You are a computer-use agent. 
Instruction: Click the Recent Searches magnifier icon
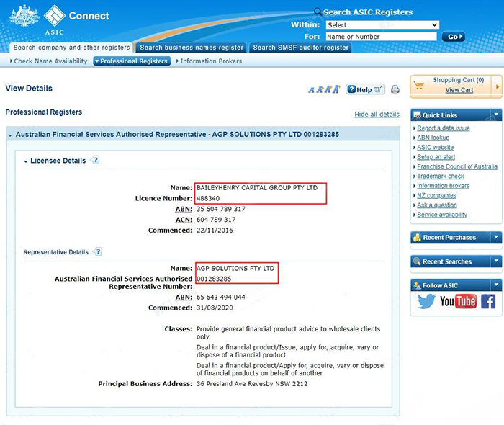pos(417,261)
